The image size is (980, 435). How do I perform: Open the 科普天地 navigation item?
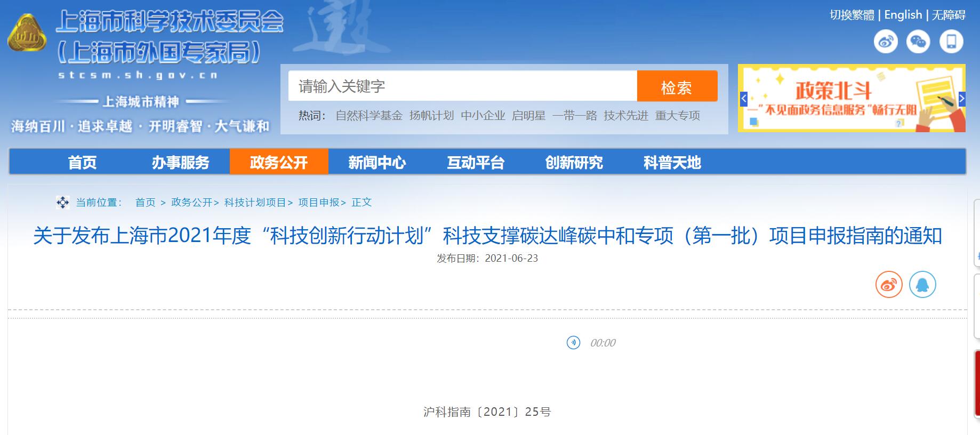[672, 162]
